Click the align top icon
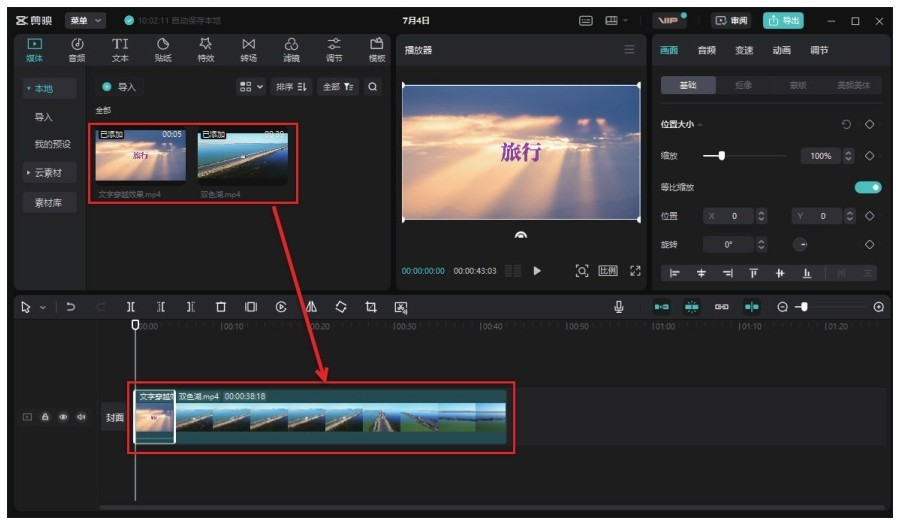The height and width of the screenshot is (524, 899). point(753,273)
